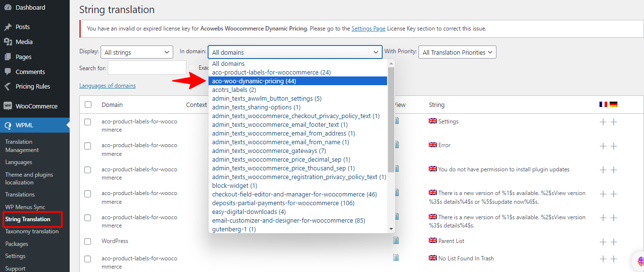
Task: Open view icon for No List Found row
Action: click(x=396, y=258)
